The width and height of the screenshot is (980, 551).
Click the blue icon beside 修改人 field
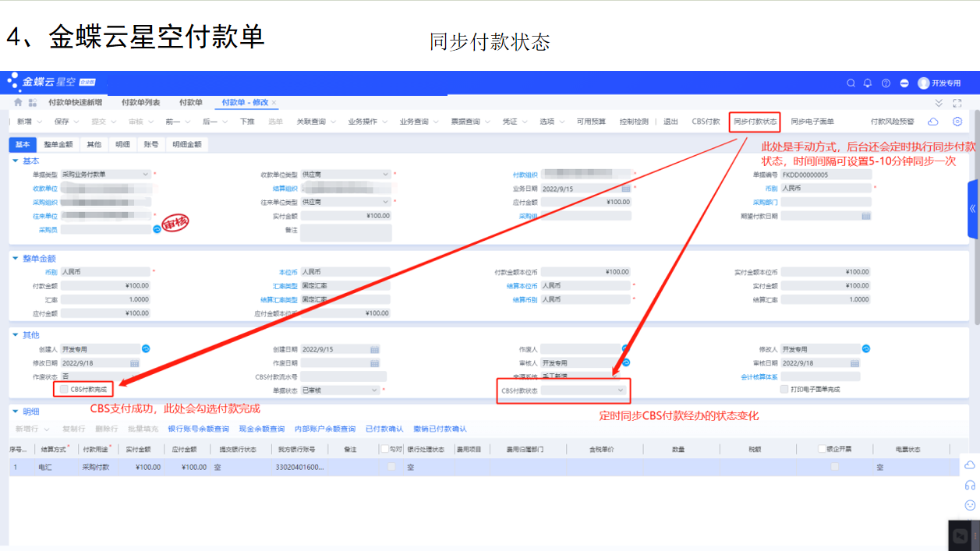[x=865, y=348]
